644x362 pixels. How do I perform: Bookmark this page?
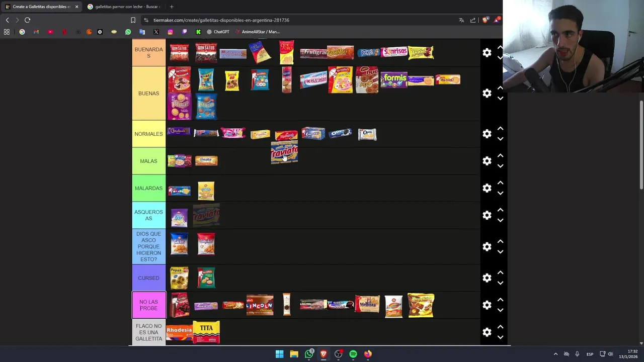point(133,20)
